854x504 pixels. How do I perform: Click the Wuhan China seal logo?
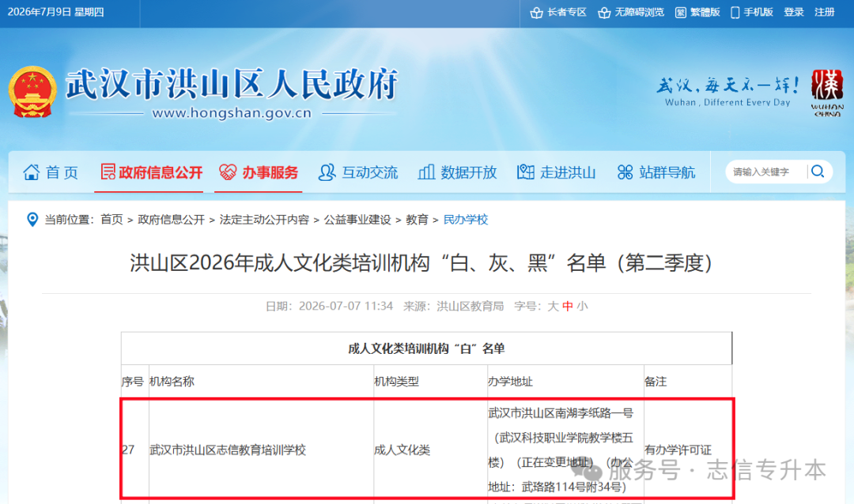pyautogui.click(x=827, y=92)
